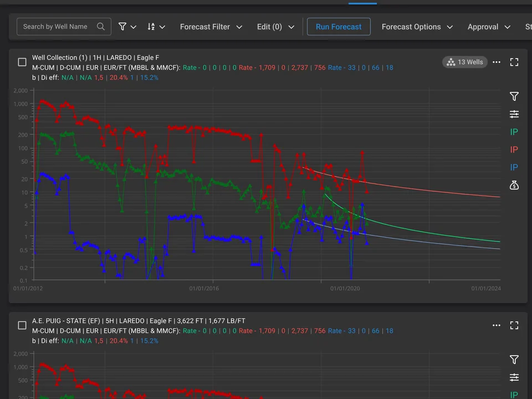
Task: Open the A.E. PUIG chart's sliders settings icon
Action: pyautogui.click(x=514, y=377)
